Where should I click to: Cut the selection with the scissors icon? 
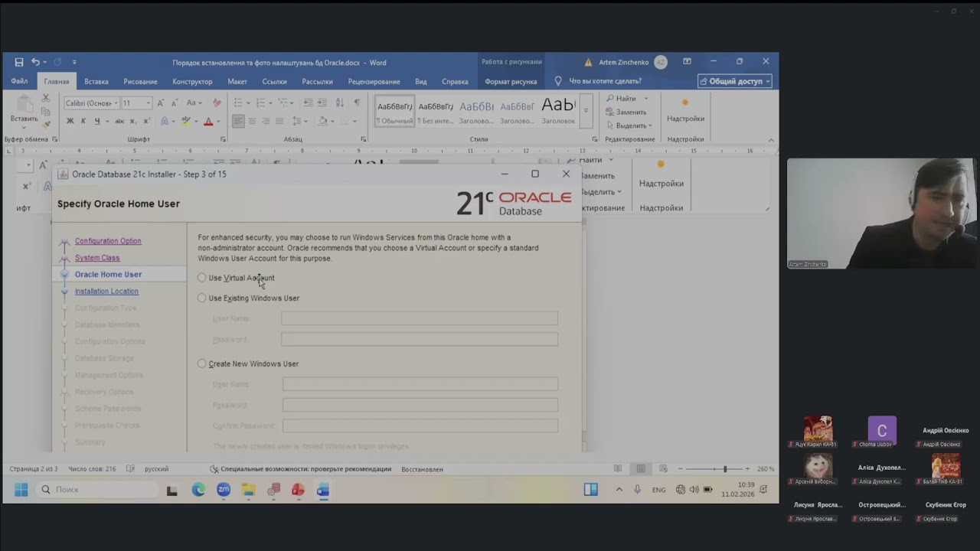[46, 98]
